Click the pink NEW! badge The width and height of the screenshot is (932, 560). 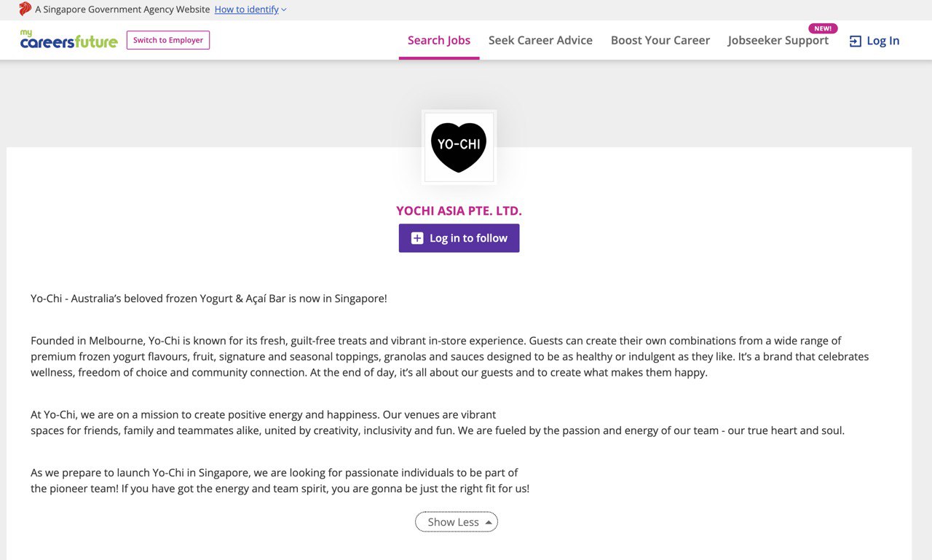click(x=823, y=28)
